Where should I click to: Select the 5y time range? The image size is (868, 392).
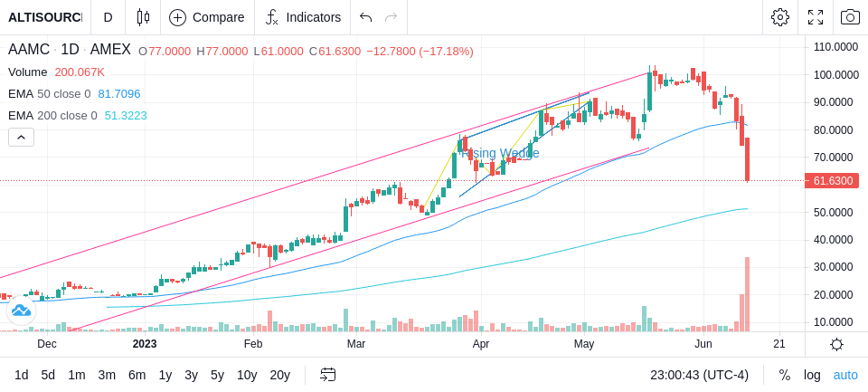217,375
